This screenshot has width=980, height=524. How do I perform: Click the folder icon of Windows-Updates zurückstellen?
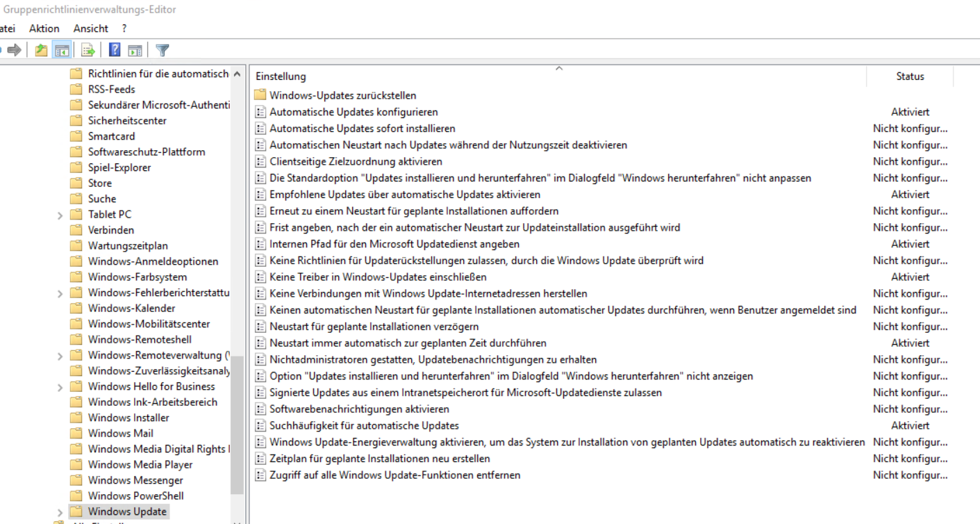(260, 95)
